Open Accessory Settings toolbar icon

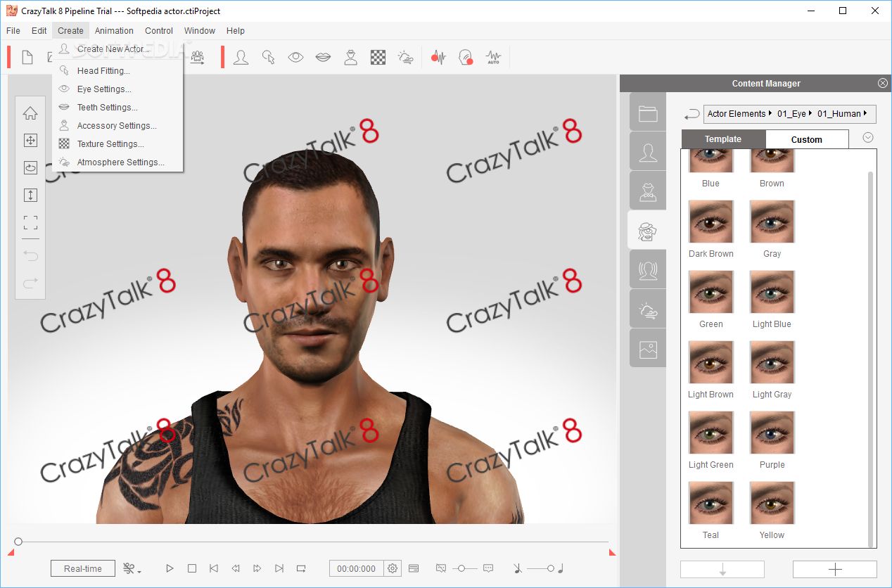[x=350, y=57]
